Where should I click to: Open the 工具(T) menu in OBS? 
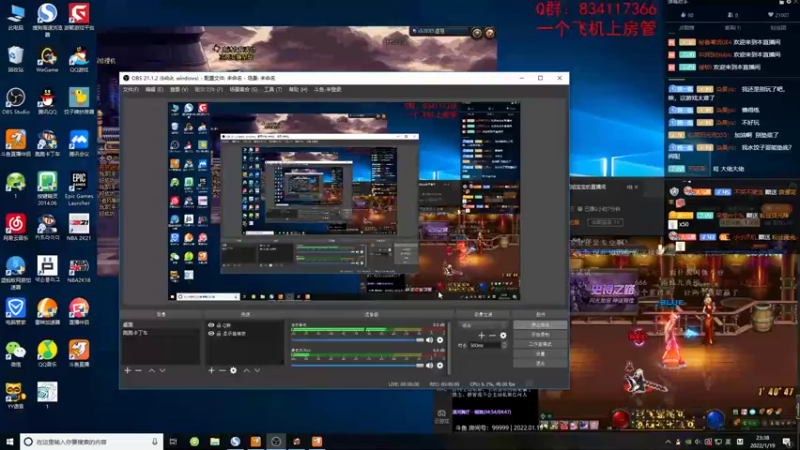pos(273,89)
